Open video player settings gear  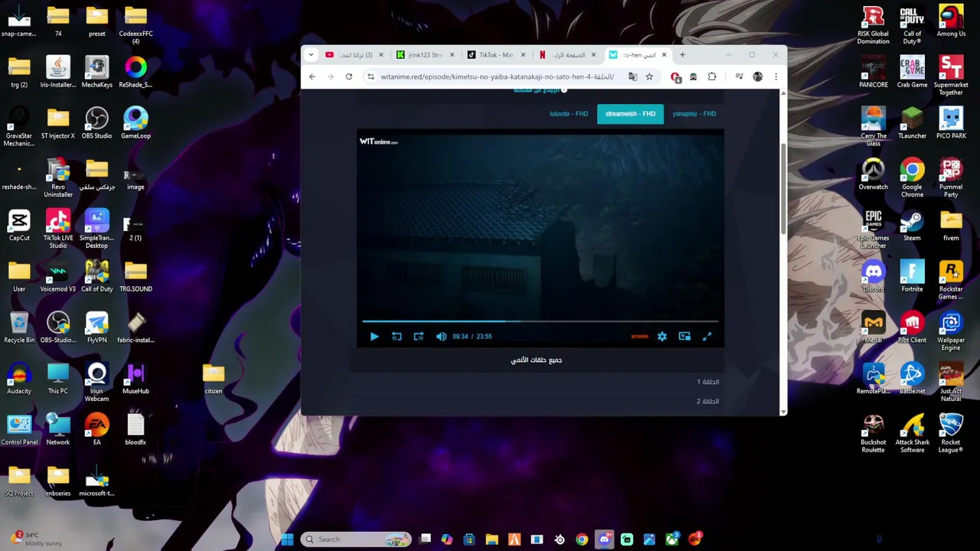click(662, 337)
